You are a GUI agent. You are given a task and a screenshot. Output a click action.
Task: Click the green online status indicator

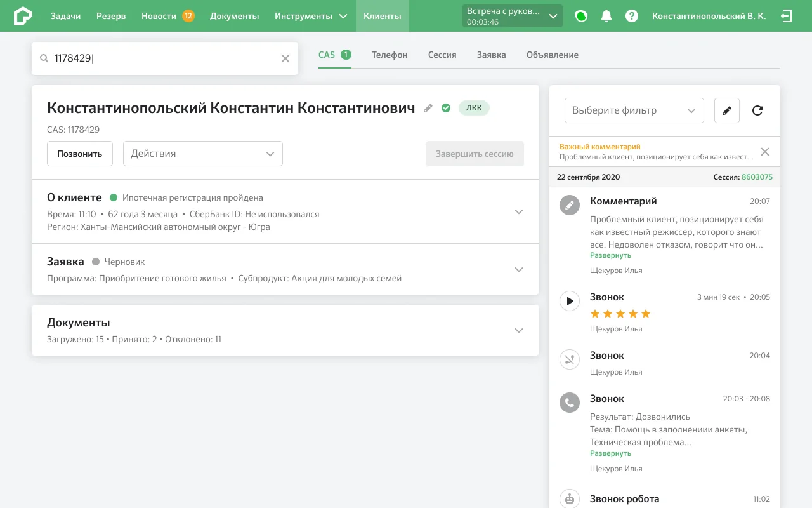581,16
